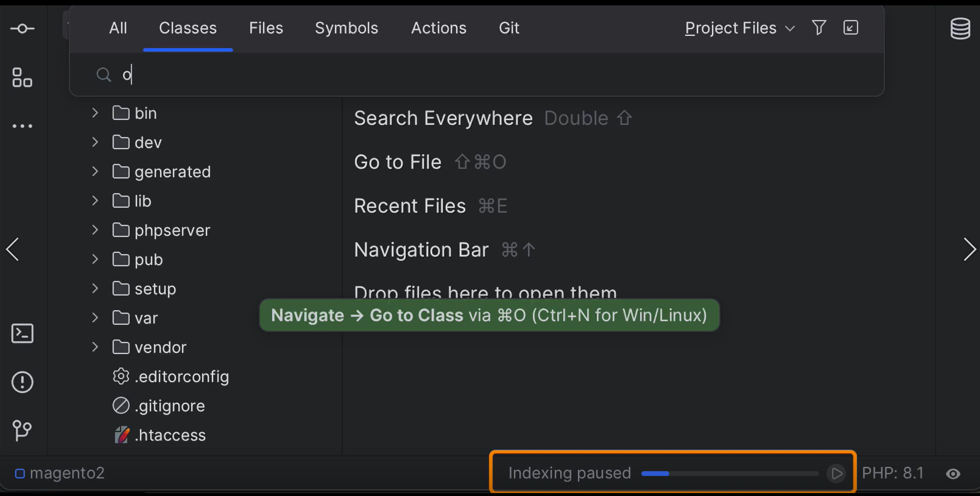The width and height of the screenshot is (980, 496).
Task: Switch to the Actions tab
Action: click(x=438, y=28)
